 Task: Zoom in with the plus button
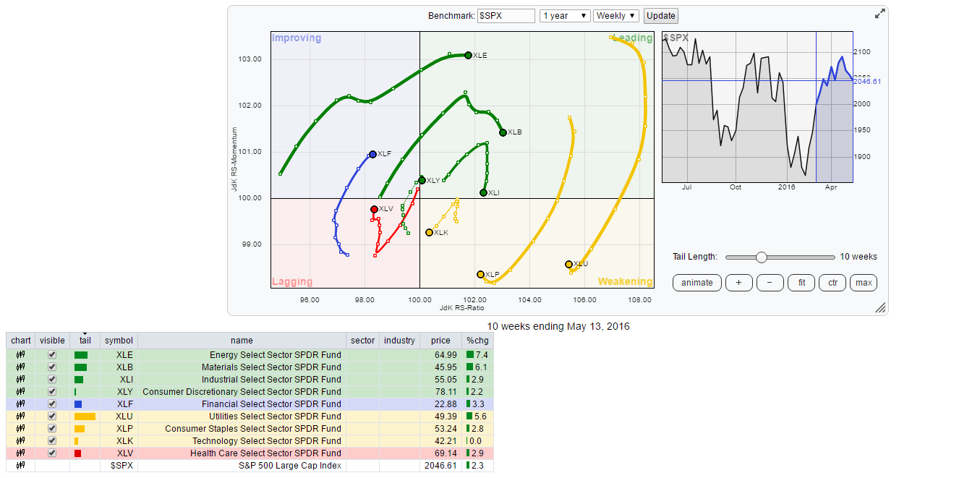click(738, 283)
